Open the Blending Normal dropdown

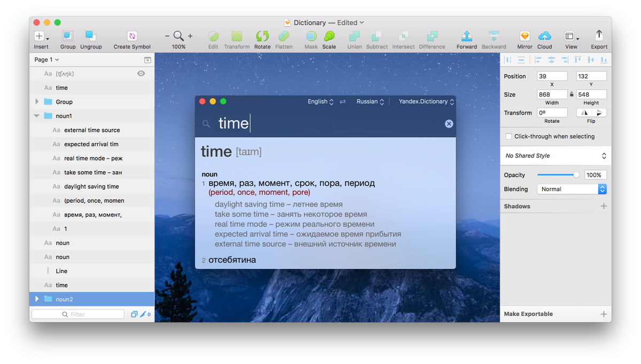572,189
